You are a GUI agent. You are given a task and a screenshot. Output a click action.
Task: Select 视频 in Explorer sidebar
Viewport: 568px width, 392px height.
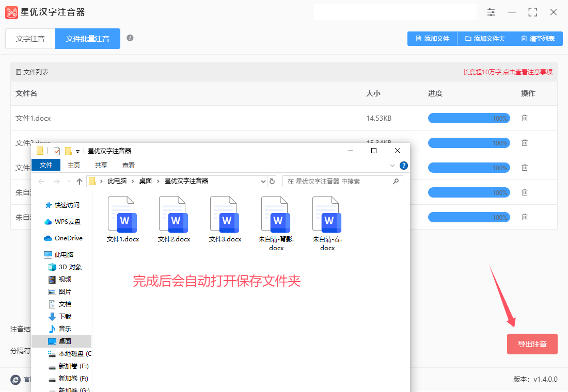(60, 280)
